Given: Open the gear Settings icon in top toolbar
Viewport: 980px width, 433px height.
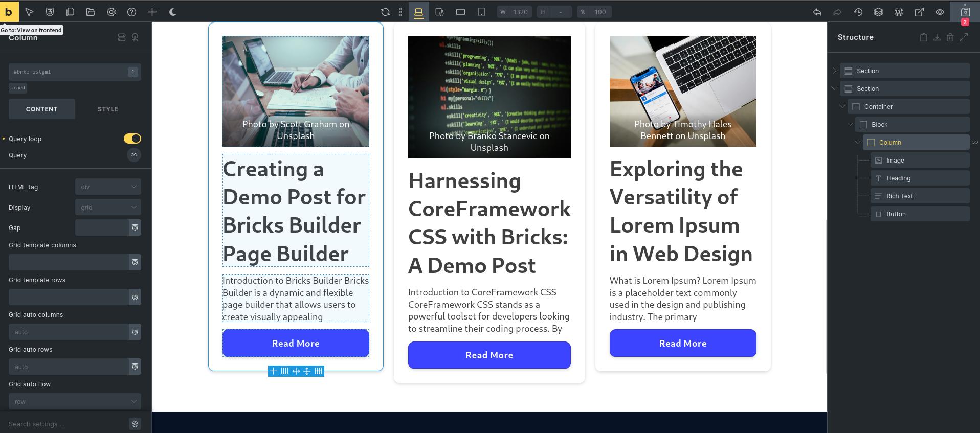Looking at the screenshot, I should (111, 12).
